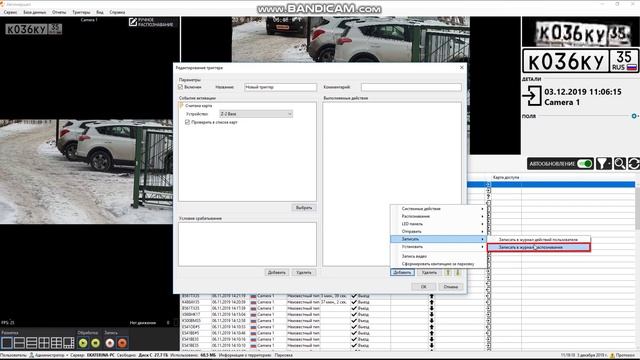Choose Запись видео menu entry
Viewport: 640px width, 360px height.
(x=438, y=256)
